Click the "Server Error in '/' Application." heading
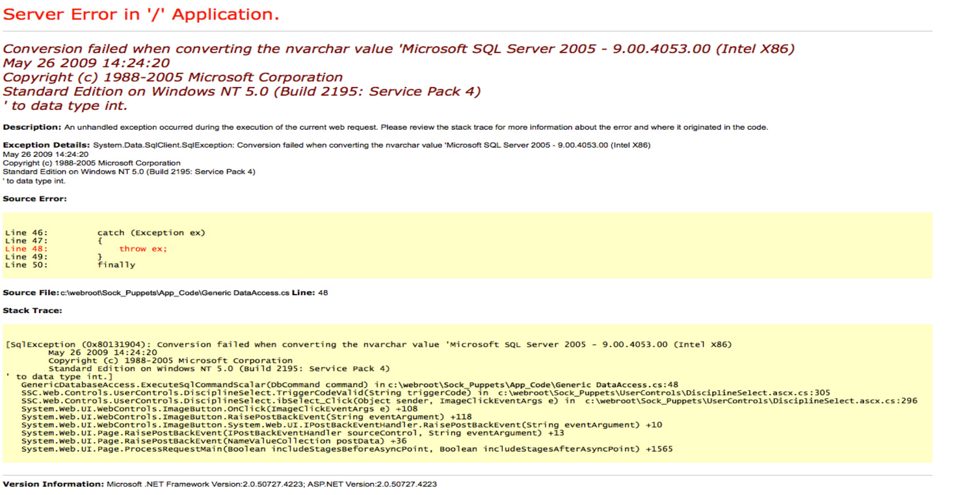This screenshot has height=495, width=980. pos(141,14)
